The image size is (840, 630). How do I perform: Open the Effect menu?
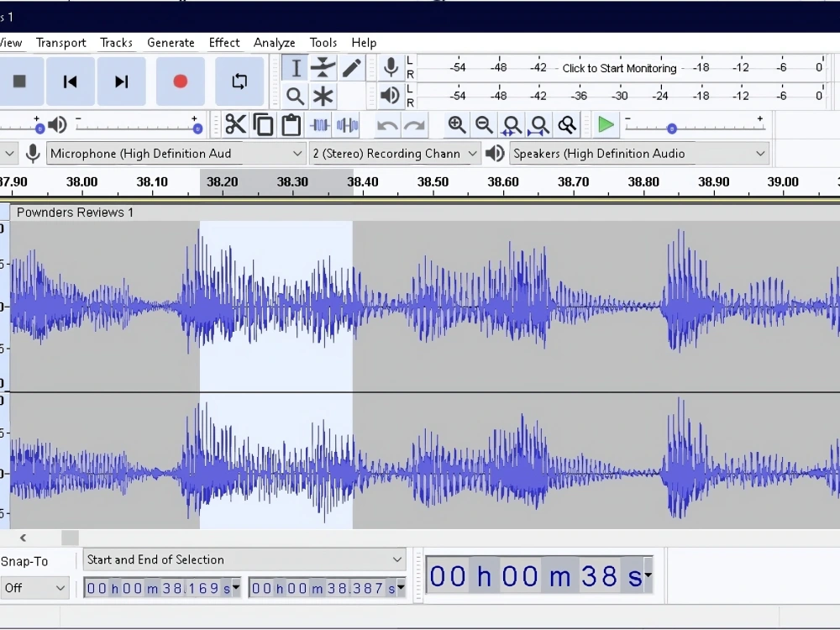224,42
